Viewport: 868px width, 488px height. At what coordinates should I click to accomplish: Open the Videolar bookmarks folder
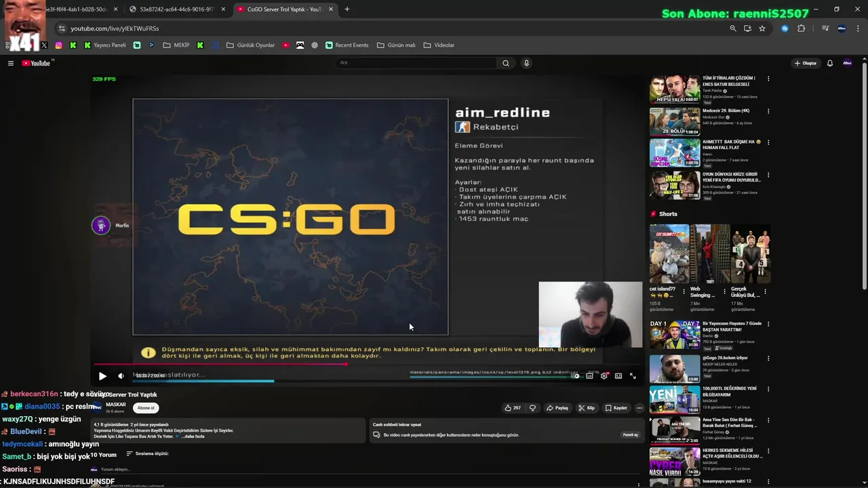click(439, 45)
